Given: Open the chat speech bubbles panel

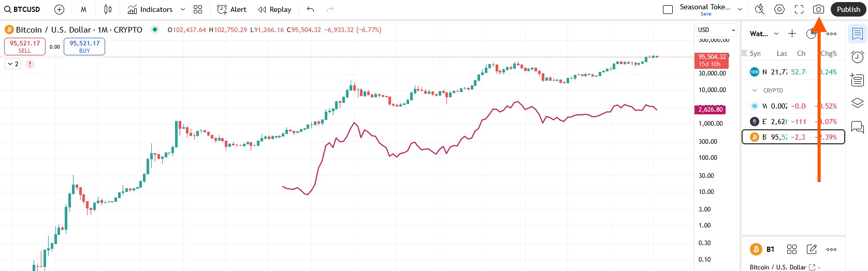Looking at the screenshot, I should tap(858, 127).
